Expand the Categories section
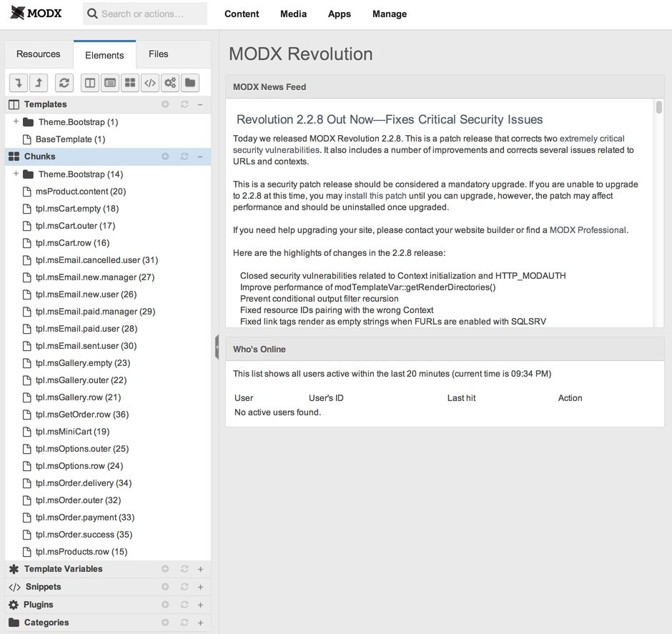The image size is (672, 634). click(x=200, y=623)
